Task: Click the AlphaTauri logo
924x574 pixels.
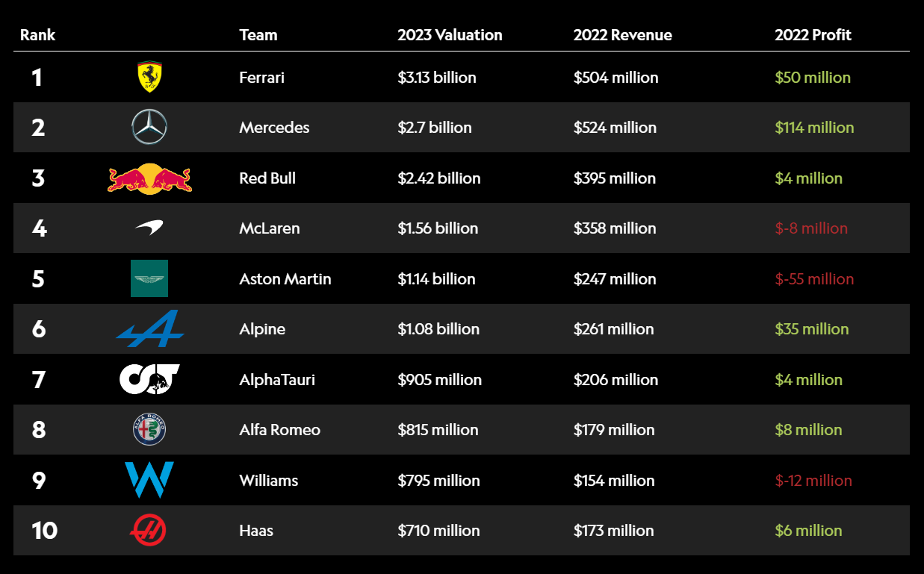Action: click(149, 379)
